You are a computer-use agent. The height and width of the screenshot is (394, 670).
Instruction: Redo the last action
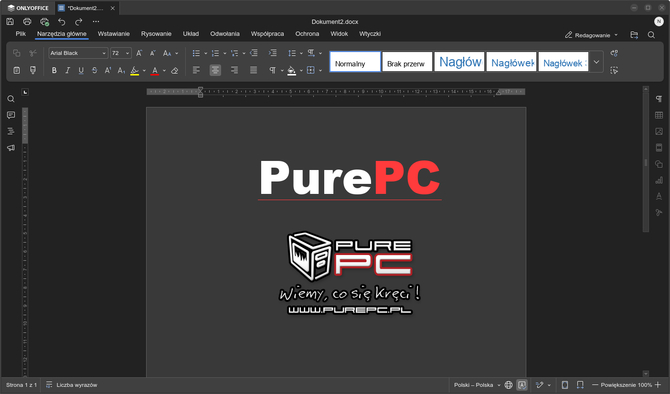pyautogui.click(x=79, y=21)
